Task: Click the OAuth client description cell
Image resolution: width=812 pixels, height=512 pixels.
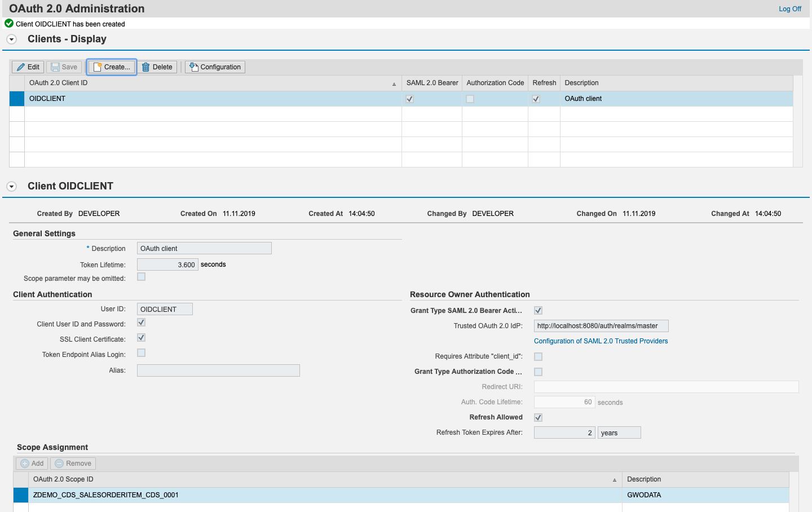Action: (x=677, y=99)
